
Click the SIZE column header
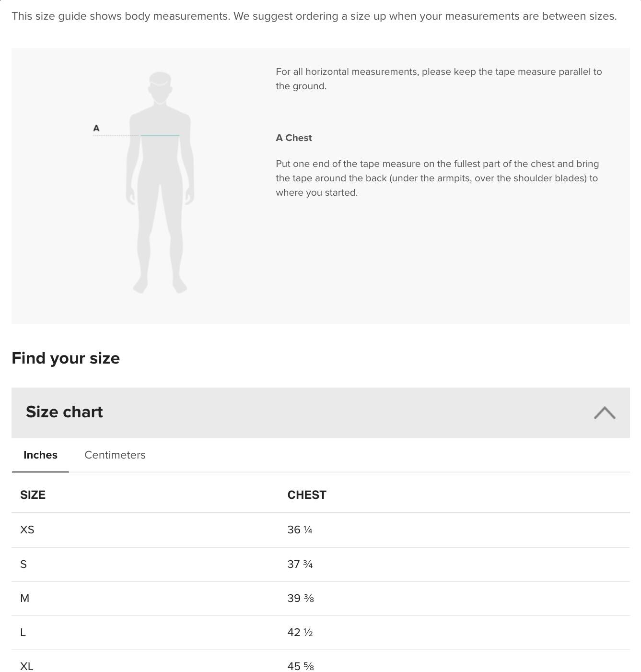33,495
